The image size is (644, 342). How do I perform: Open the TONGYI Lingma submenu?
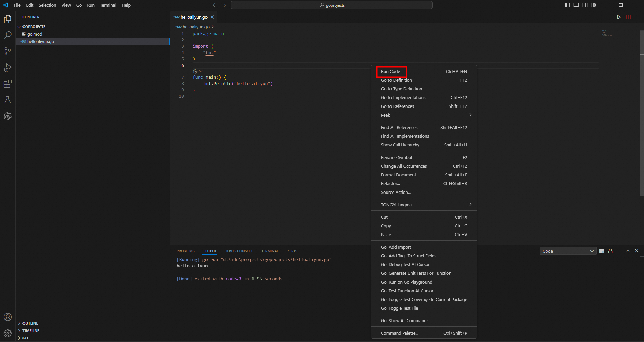[x=424, y=205]
